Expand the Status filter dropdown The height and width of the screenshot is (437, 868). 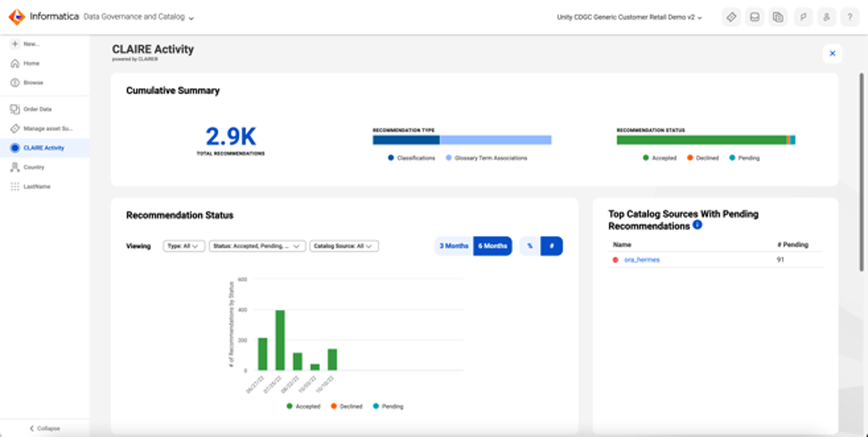pos(257,246)
